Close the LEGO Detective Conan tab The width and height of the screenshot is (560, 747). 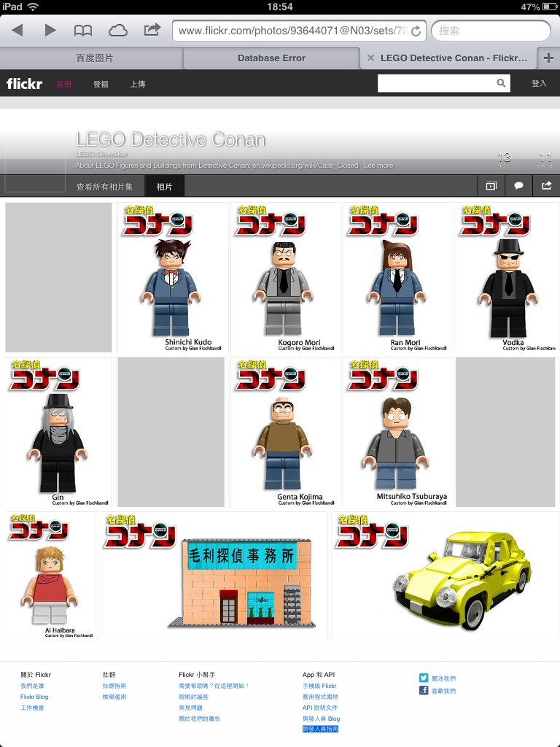370,58
